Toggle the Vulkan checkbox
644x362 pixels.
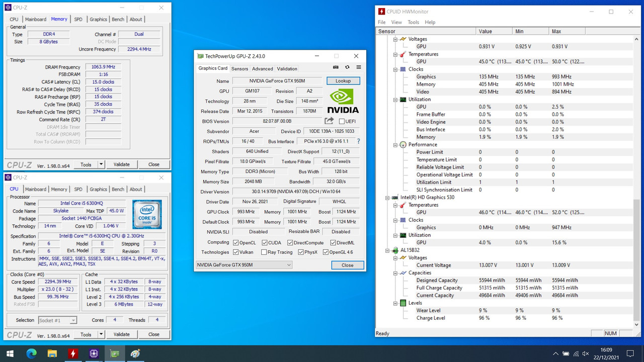[235, 252]
